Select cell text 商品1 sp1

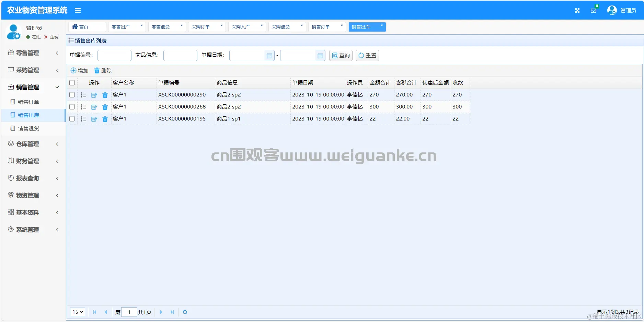point(229,119)
